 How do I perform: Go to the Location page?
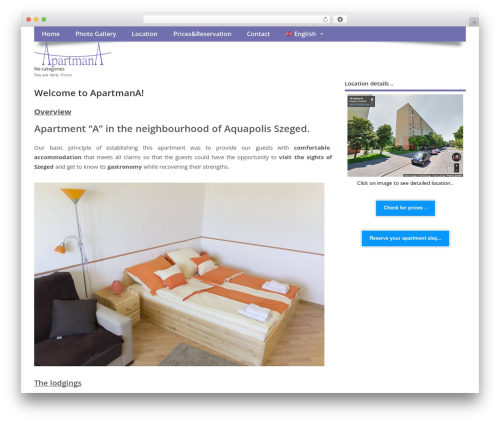pos(144,34)
